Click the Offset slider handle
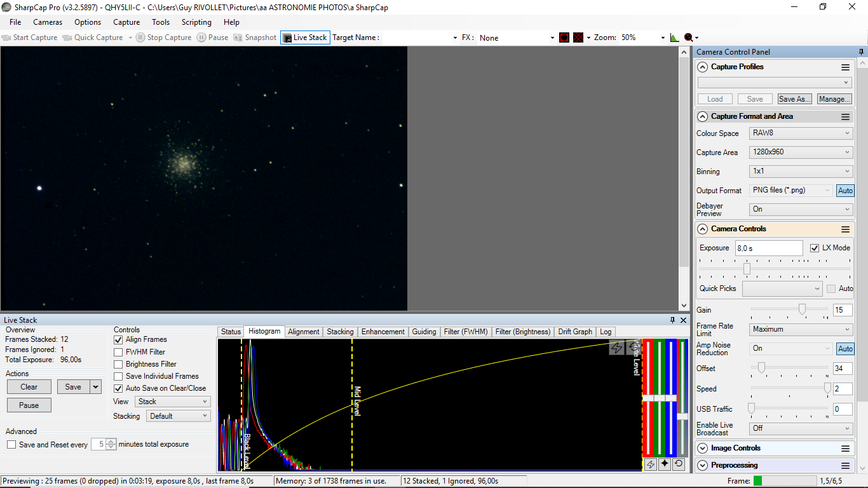 tap(761, 368)
